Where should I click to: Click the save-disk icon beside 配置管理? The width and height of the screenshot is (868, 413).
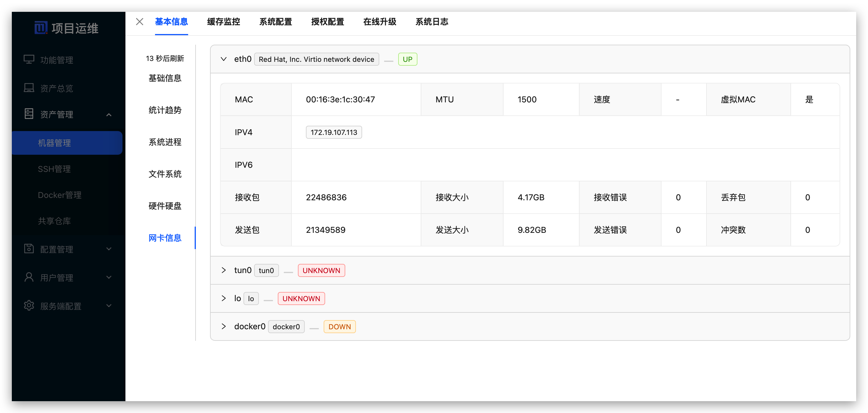coord(29,249)
